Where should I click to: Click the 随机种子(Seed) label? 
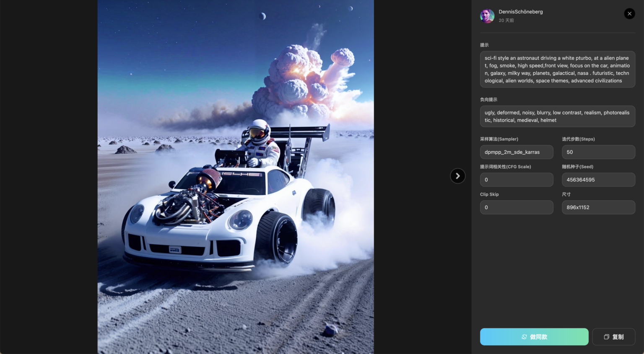[577, 167]
